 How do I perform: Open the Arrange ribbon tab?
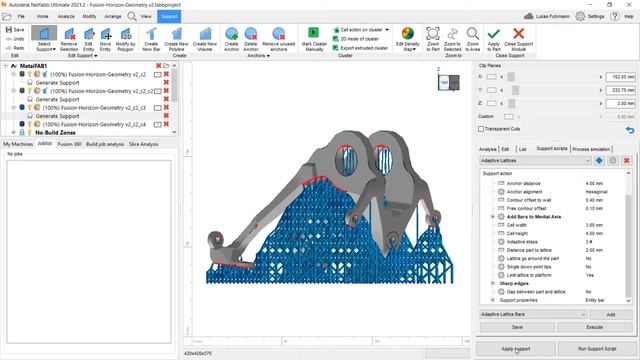[x=113, y=16]
